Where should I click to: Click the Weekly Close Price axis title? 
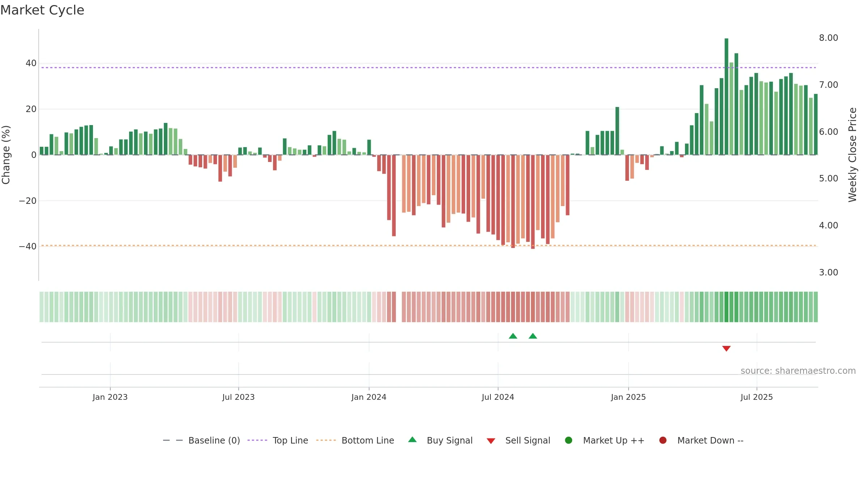(852, 155)
